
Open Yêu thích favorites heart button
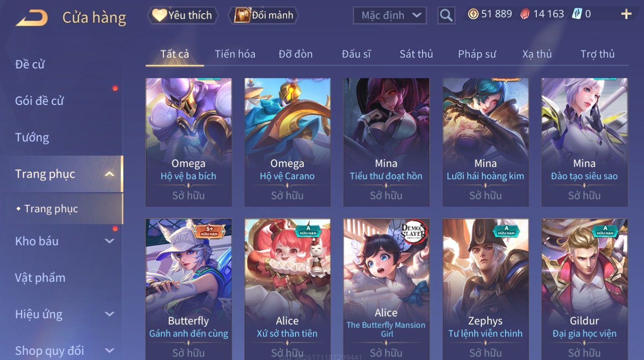tap(183, 15)
